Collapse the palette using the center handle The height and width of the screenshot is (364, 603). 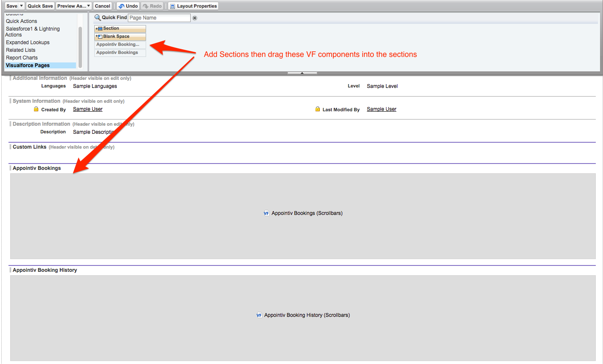302,73
